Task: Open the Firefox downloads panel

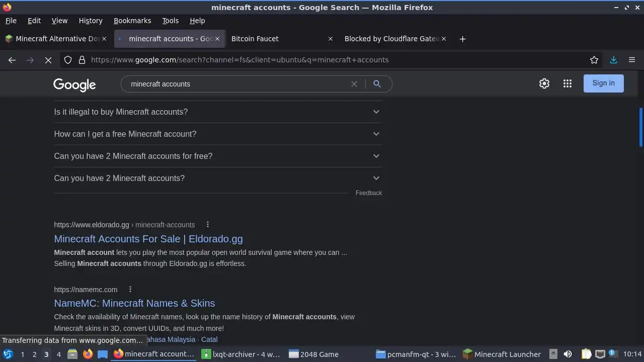Action: point(613,60)
